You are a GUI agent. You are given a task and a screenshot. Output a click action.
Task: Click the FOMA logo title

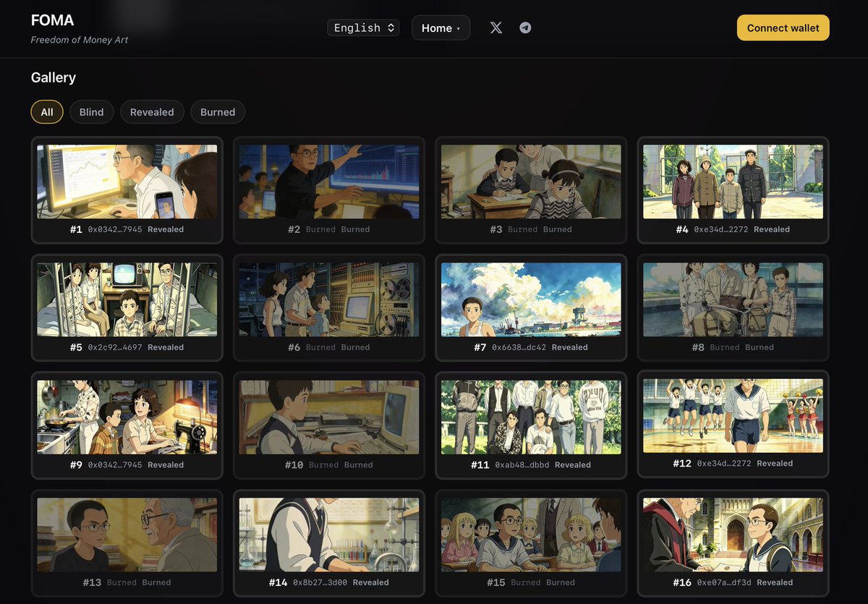[53, 20]
